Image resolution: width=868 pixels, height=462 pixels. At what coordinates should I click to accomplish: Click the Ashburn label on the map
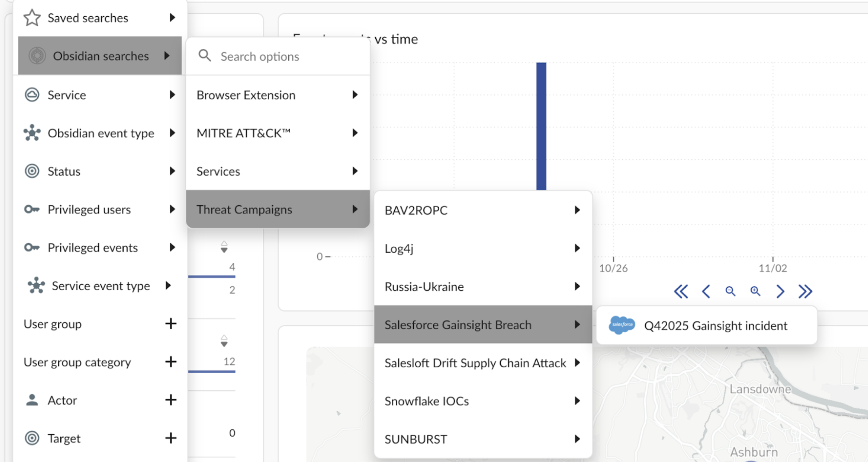tap(754, 451)
